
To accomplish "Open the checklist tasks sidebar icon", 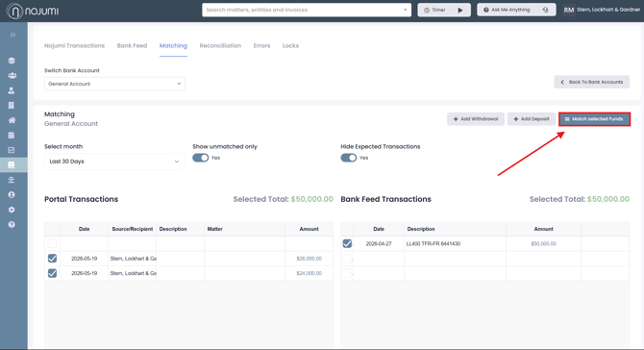I will 12,150.
